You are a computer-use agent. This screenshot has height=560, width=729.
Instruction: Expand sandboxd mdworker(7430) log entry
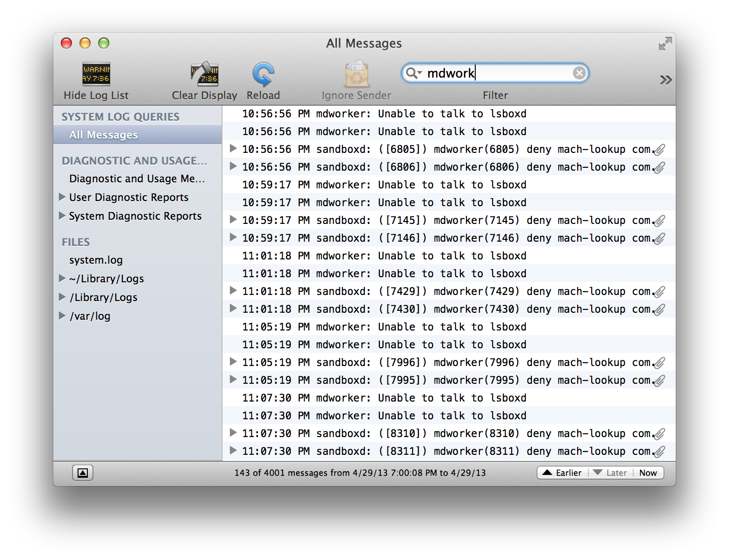pos(233,309)
